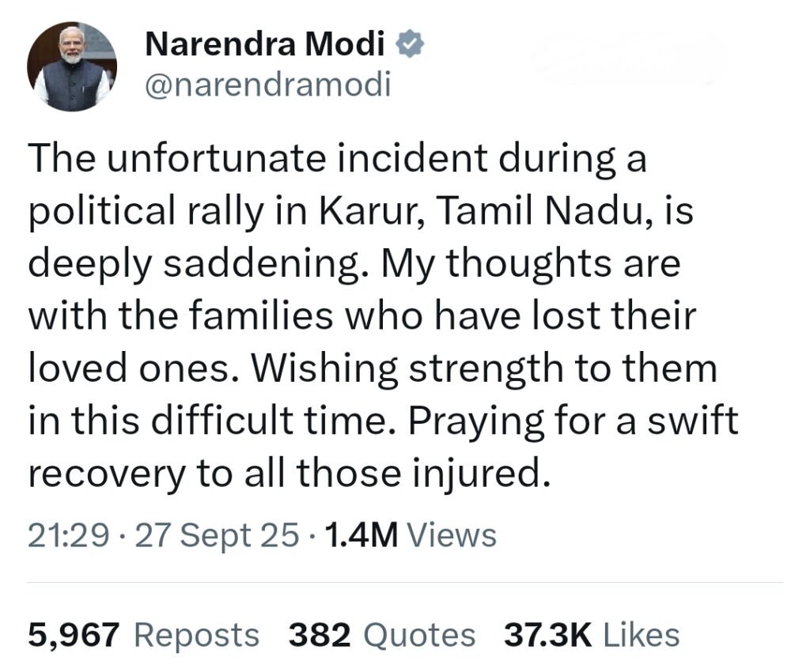Click the line 'recovery to all those injured.'
The width and height of the screenshot is (810, 672).
tap(288, 472)
